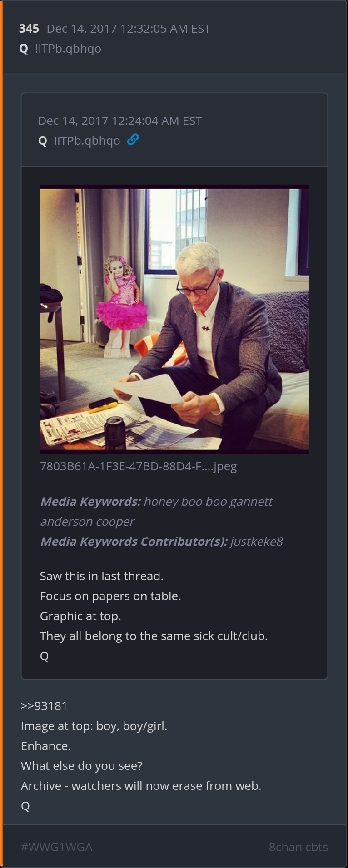Open the 8chan cbts board label
Screen dimensions: 348x868
click(298, 847)
